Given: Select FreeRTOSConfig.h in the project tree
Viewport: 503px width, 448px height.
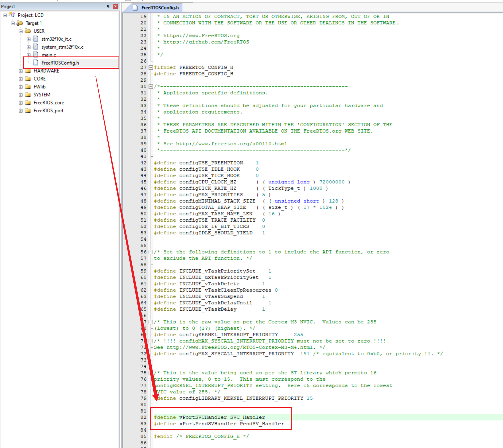Looking at the screenshot, I should click(x=60, y=63).
